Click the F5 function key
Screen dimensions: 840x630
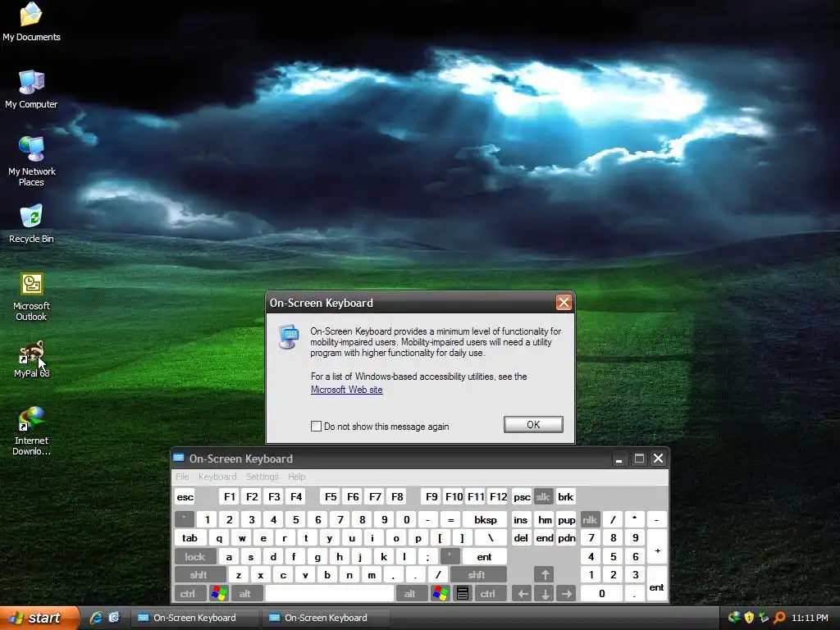point(331,496)
